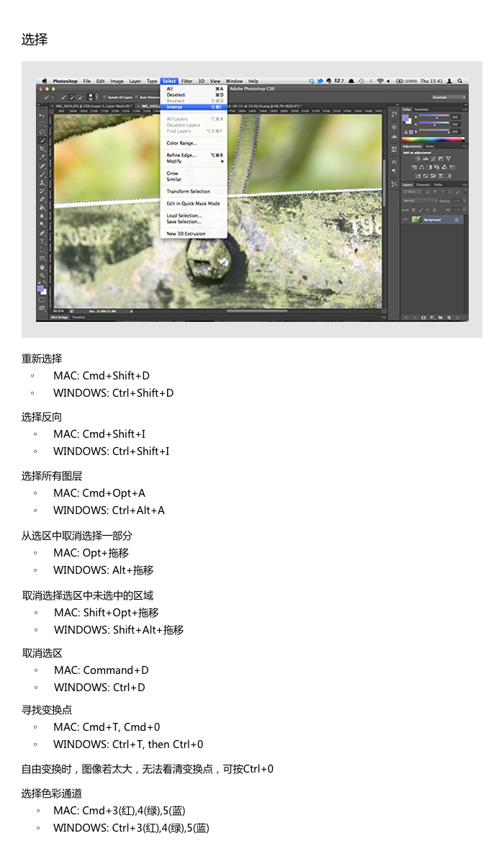Switch to the IMG_5854.JPG document tab
504x864 pixels.
tap(94, 106)
